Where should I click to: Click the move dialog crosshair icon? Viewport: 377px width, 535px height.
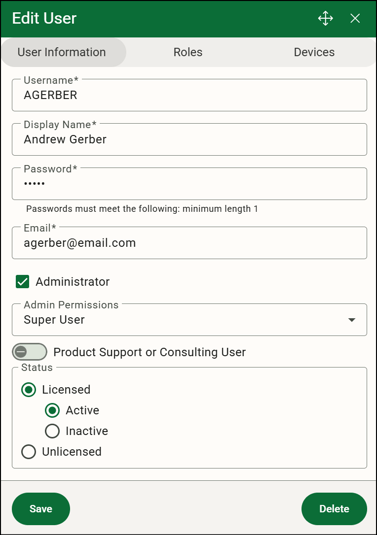pyautogui.click(x=325, y=18)
